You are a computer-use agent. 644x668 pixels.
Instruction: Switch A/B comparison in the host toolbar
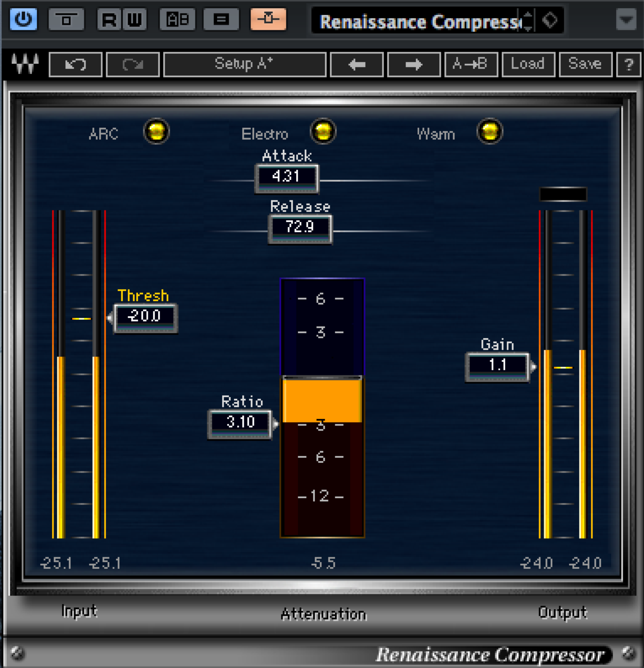[x=178, y=19]
